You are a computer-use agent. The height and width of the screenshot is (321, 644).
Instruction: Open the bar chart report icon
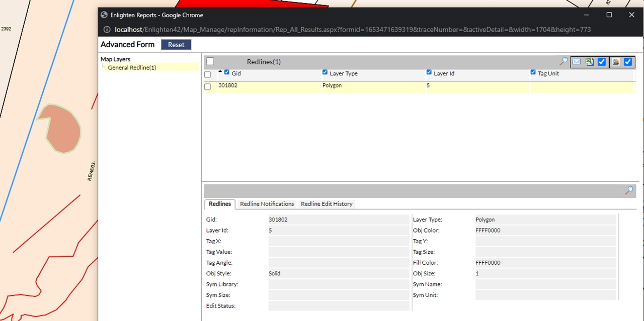point(615,62)
